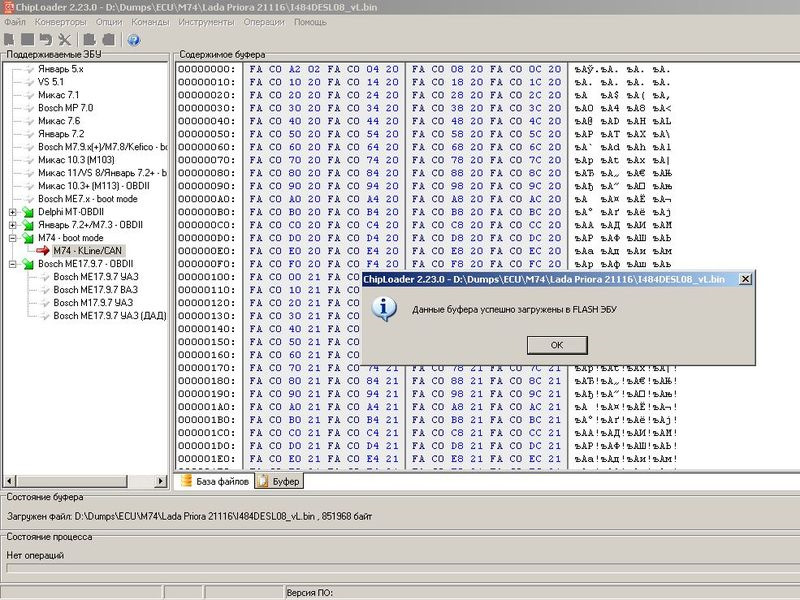Collapse the M74 - boot mode node
Image resolution: width=800 pixels, height=600 pixels.
point(13,238)
